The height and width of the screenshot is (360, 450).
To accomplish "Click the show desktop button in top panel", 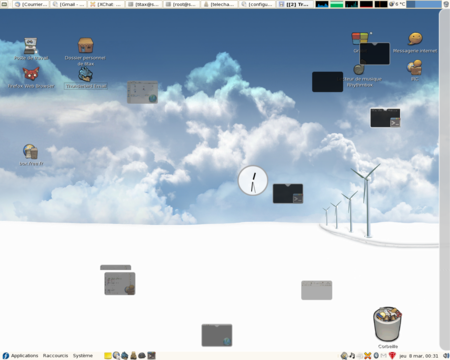I will click(5, 4).
